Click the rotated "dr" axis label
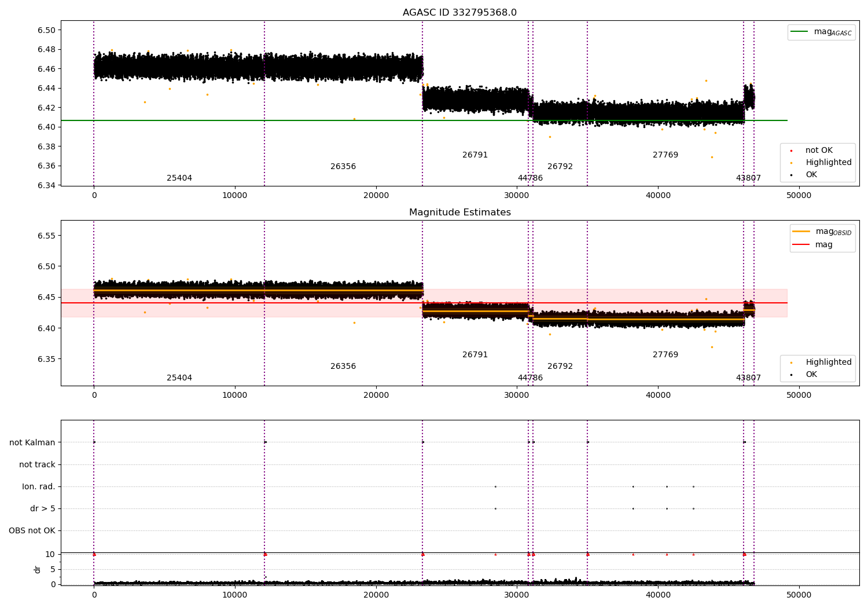The height and width of the screenshot is (608, 868). 38,569
